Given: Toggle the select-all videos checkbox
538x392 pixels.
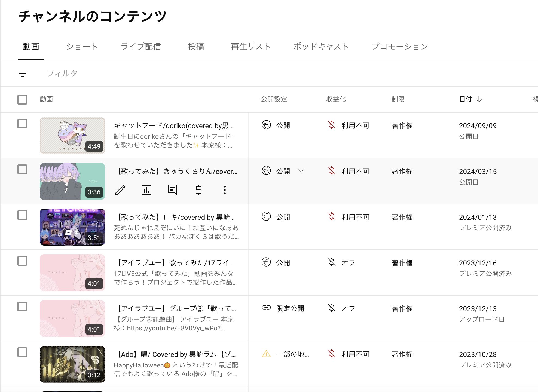Looking at the screenshot, I should click(22, 100).
